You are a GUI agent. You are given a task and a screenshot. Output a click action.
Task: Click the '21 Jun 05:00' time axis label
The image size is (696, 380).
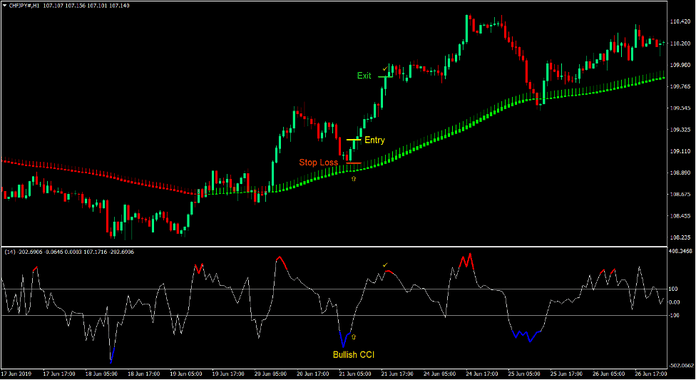355,374
